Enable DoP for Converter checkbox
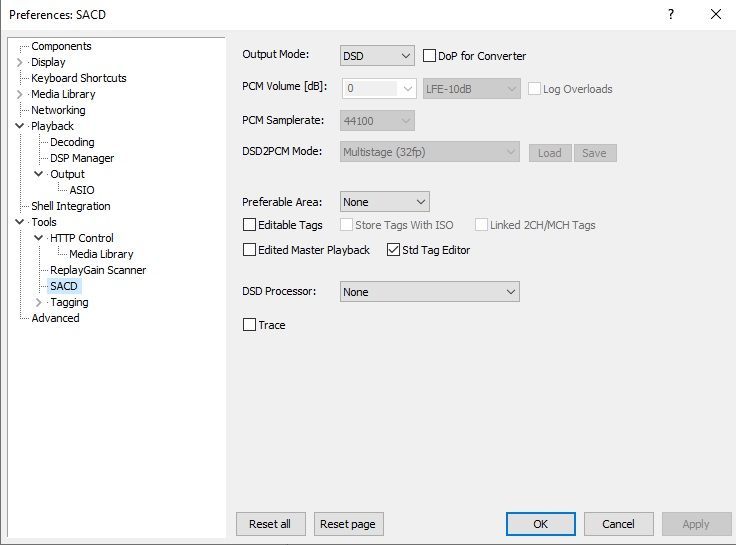736x545 pixels. point(429,56)
